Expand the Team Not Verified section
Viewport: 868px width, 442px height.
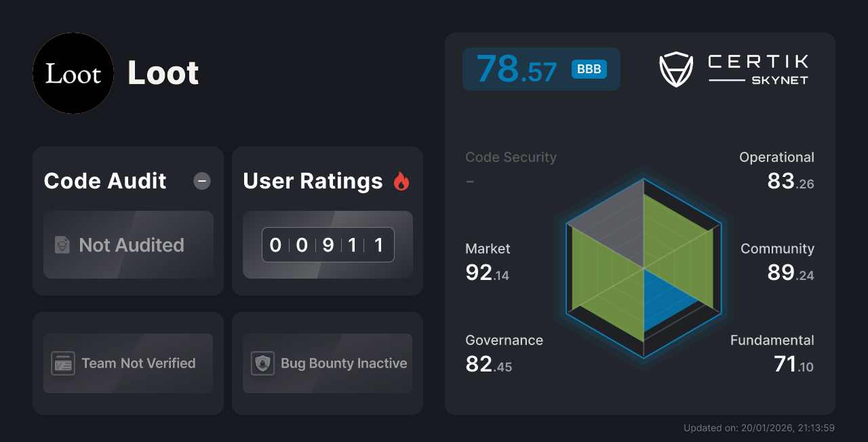127,363
